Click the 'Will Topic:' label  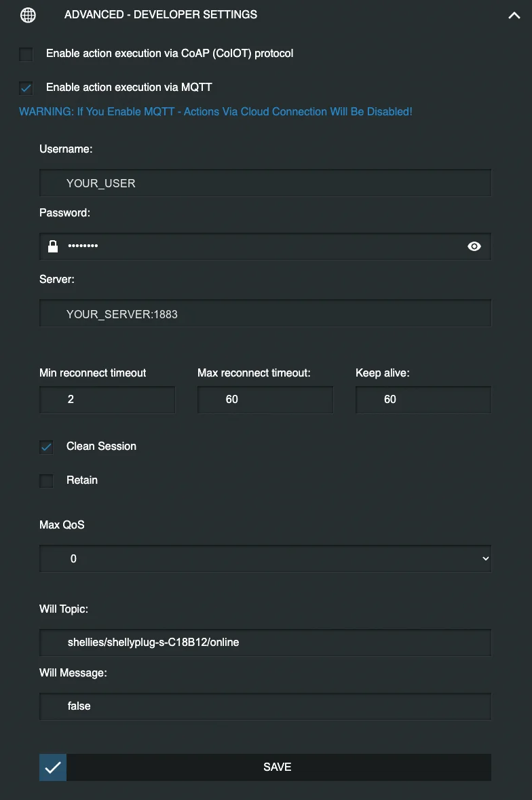coord(64,609)
